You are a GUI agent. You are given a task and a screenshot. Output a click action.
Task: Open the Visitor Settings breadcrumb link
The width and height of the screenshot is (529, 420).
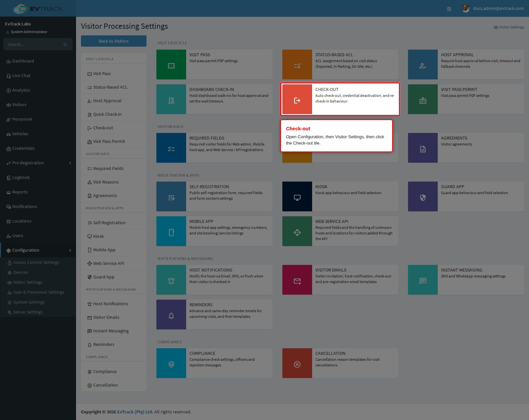[x=509, y=27]
